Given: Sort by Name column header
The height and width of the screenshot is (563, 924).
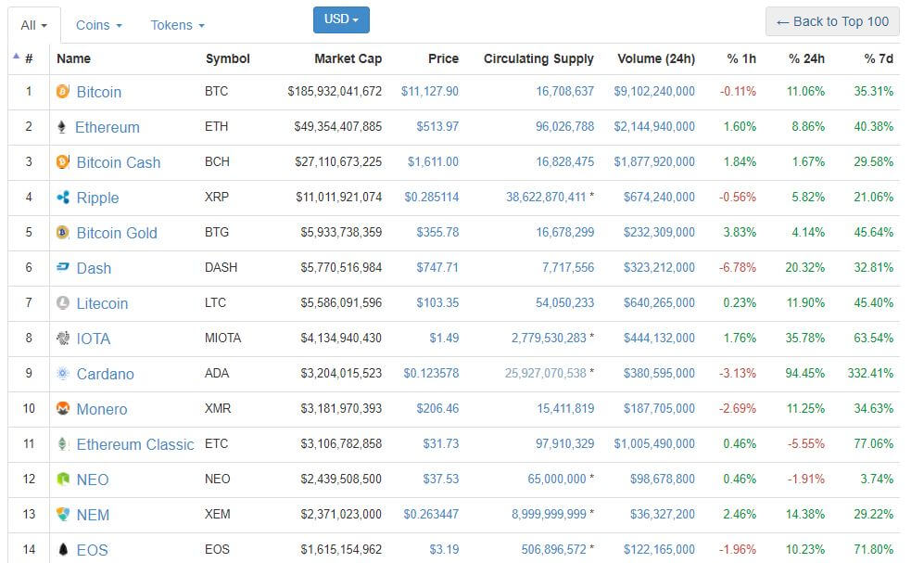Looking at the screenshot, I should point(73,59).
